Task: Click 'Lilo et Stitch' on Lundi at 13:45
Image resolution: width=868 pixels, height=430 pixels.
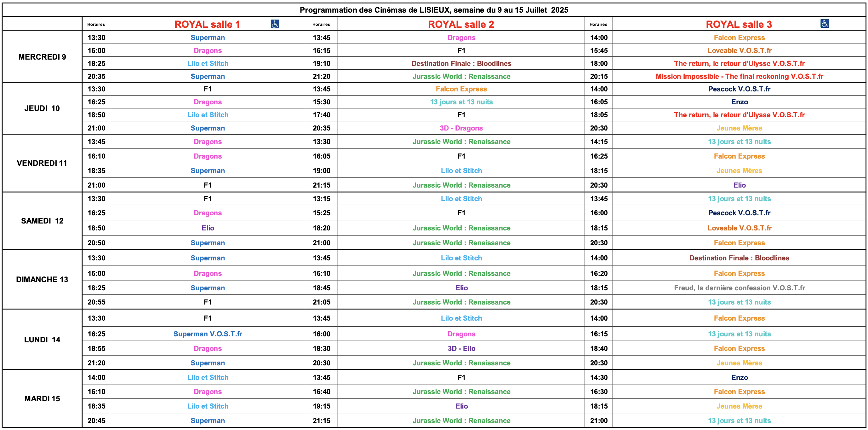Action: pos(461,318)
